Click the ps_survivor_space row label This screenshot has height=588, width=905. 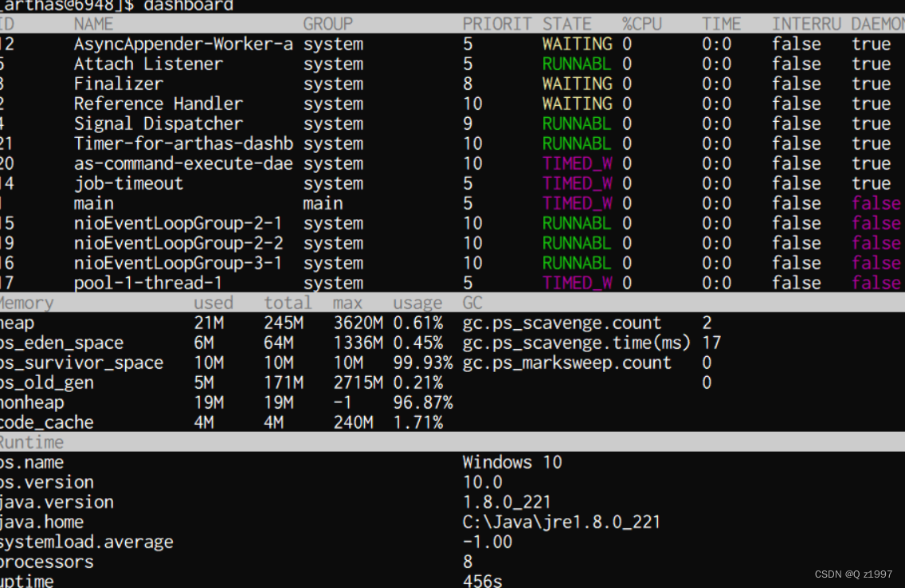pos(81,363)
